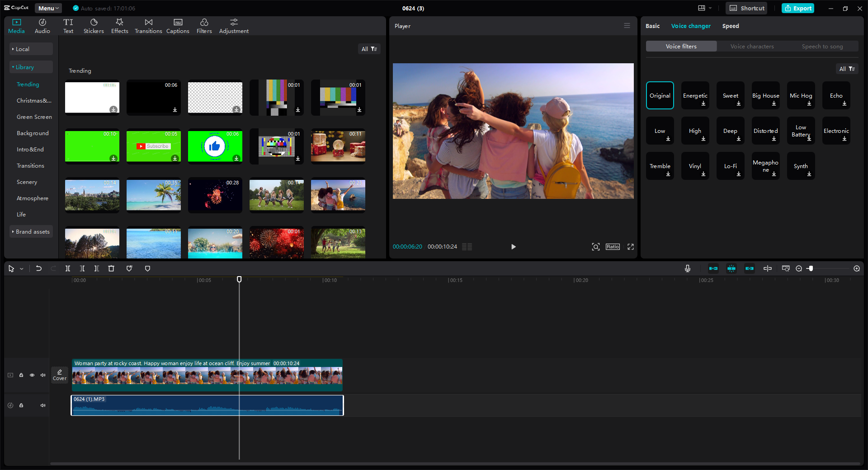Click the timeline zoom slider handle
The image size is (868, 470).
tap(811, 268)
